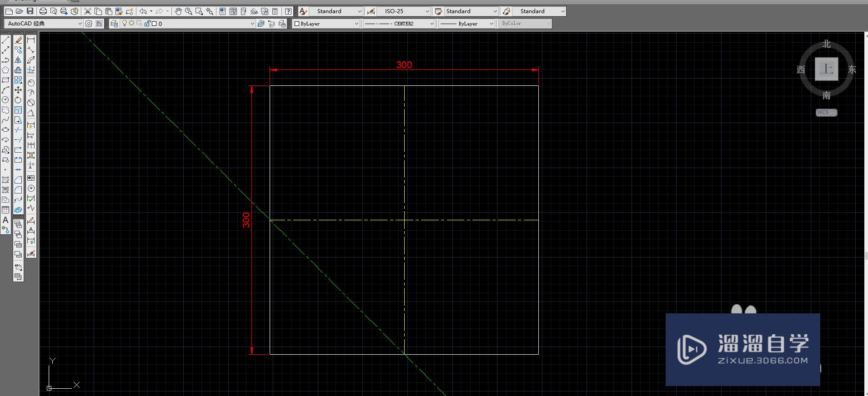Toggle layer 0 freeze sun icon

tap(132, 24)
